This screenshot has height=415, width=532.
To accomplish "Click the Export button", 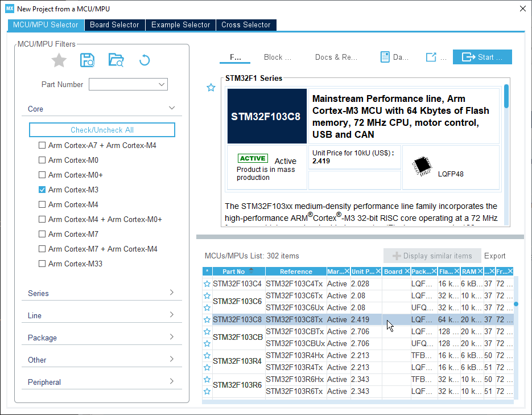I will 494,256.
